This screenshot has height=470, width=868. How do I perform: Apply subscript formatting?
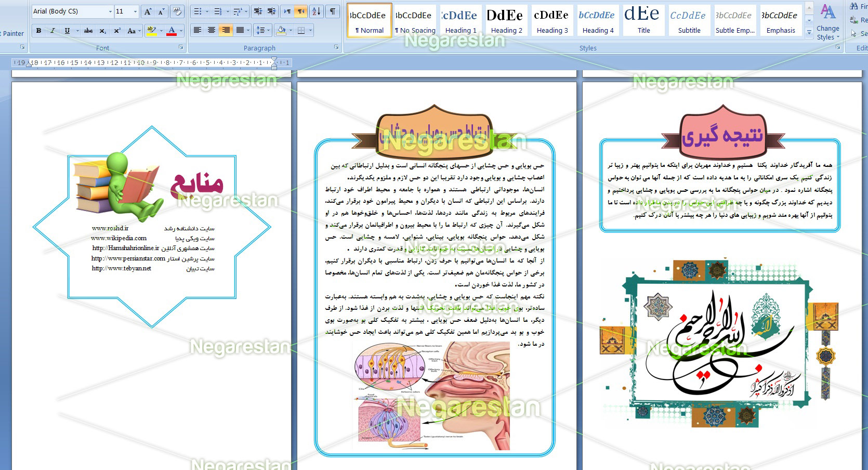[103, 31]
